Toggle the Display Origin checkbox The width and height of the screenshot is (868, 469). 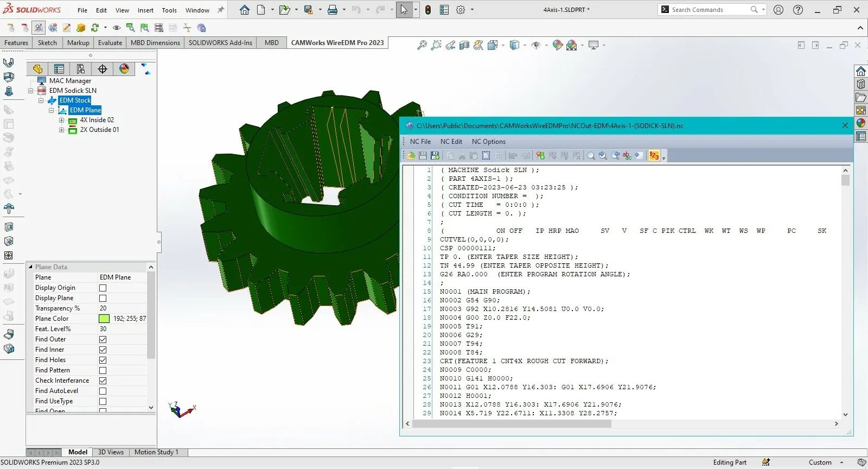(x=103, y=288)
